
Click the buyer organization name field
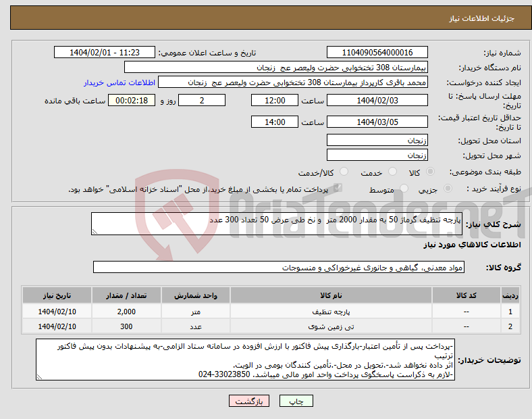click(276, 67)
